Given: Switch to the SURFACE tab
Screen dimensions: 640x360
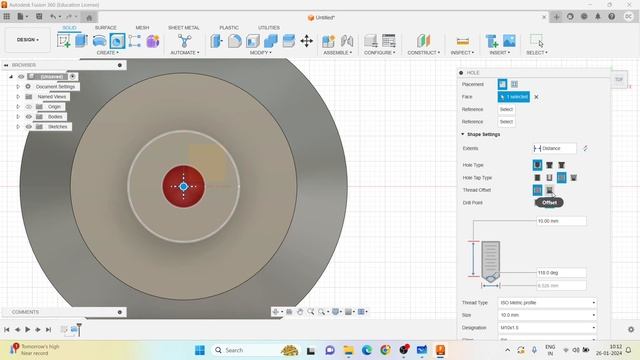Looking at the screenshot, I should (x=106, y=28).
